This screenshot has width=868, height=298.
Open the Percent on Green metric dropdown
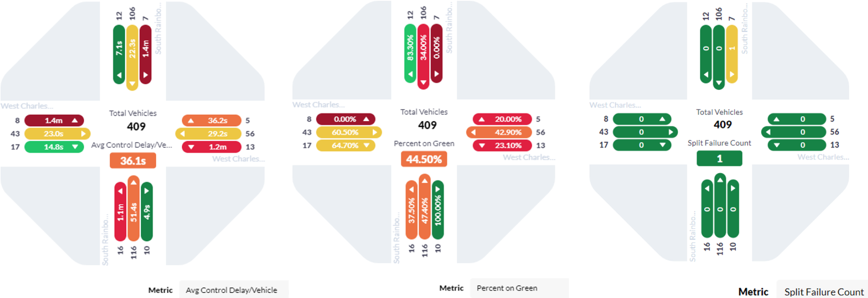[519, 288]
